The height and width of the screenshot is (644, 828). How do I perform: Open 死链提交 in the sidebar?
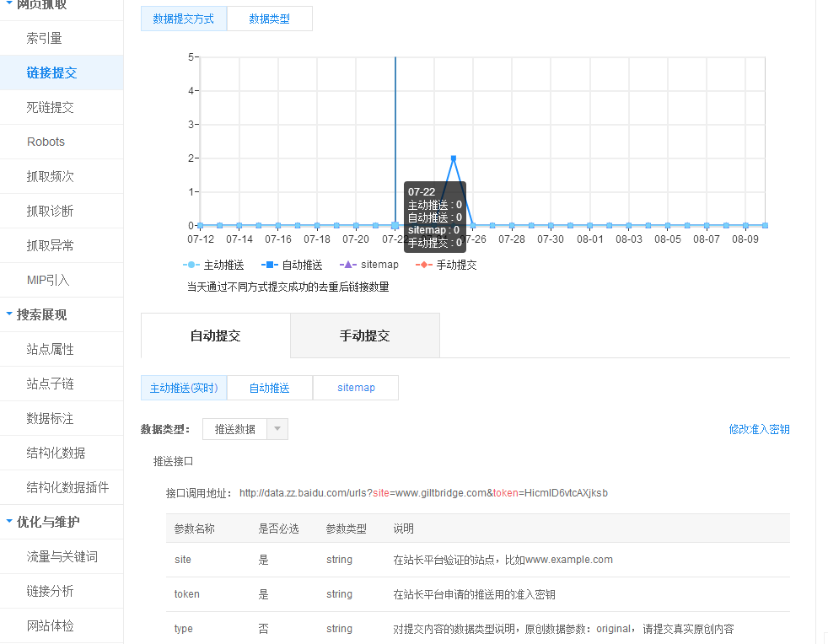(51, 107)
